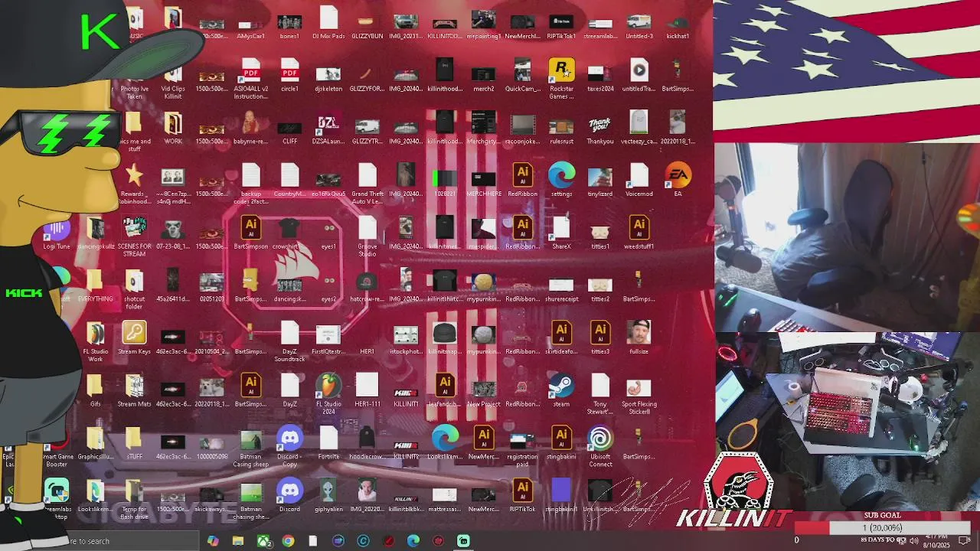980x551 pixels.
Task: Select the Discord - Copy shortcut
Action: [289, 439]
